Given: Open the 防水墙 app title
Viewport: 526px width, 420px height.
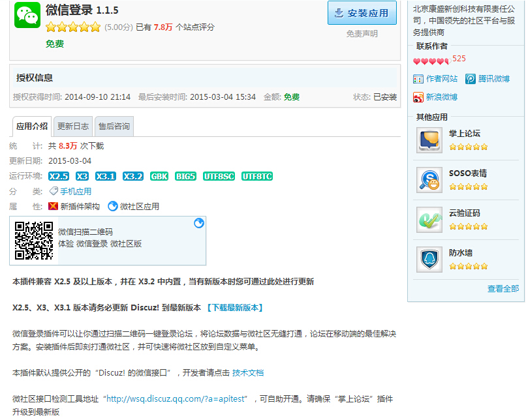Looking at the screenshot, I should point(461,253).
